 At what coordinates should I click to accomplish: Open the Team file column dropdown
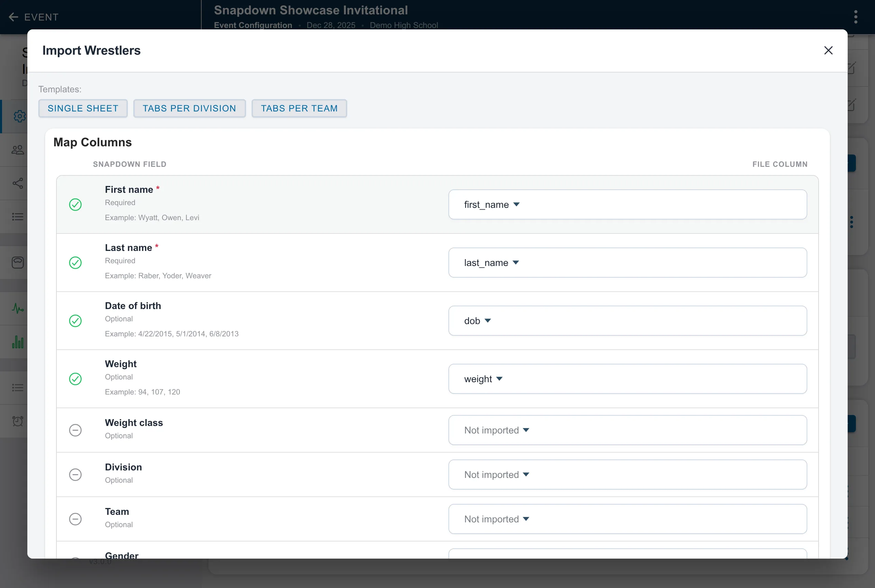(x=627, y=519)
